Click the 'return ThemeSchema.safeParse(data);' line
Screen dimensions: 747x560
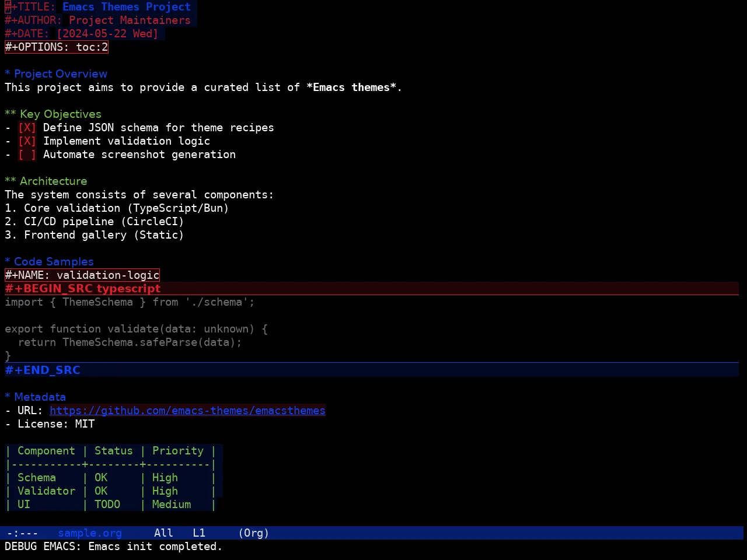point(130,342)
